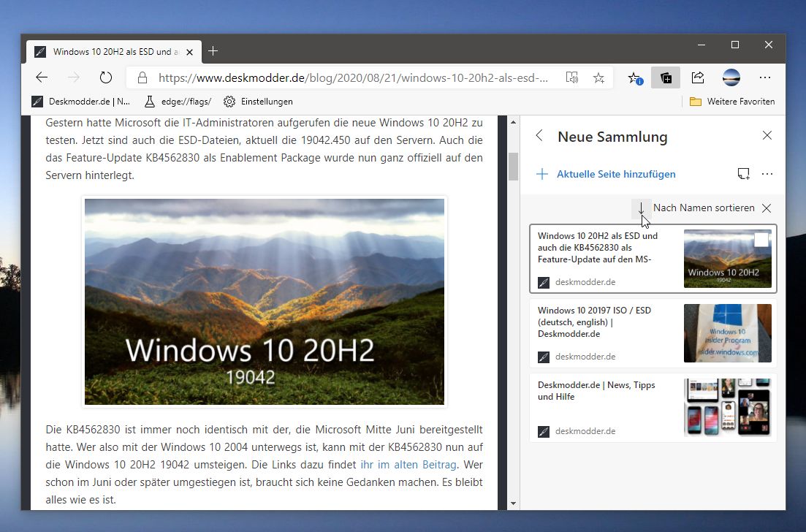Open a new tab
The width and height of the screenshot is (806, 532).
point(213,51)
